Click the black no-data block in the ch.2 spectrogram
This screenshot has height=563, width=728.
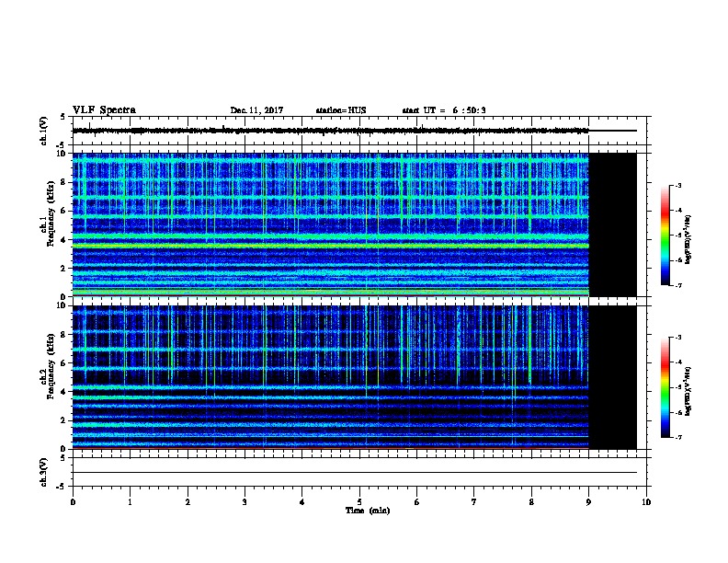point(613,377)
